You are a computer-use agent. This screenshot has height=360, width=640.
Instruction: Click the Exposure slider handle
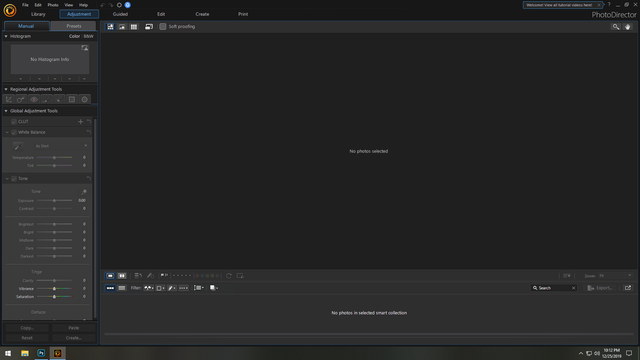(x=54, y=201)
